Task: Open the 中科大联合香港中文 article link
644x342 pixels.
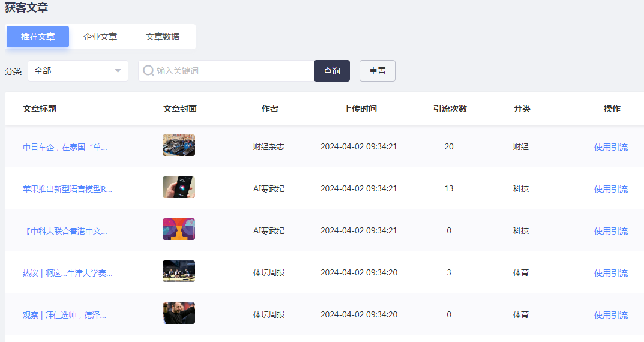Action: pyautogui.click(x=67, y=231)
